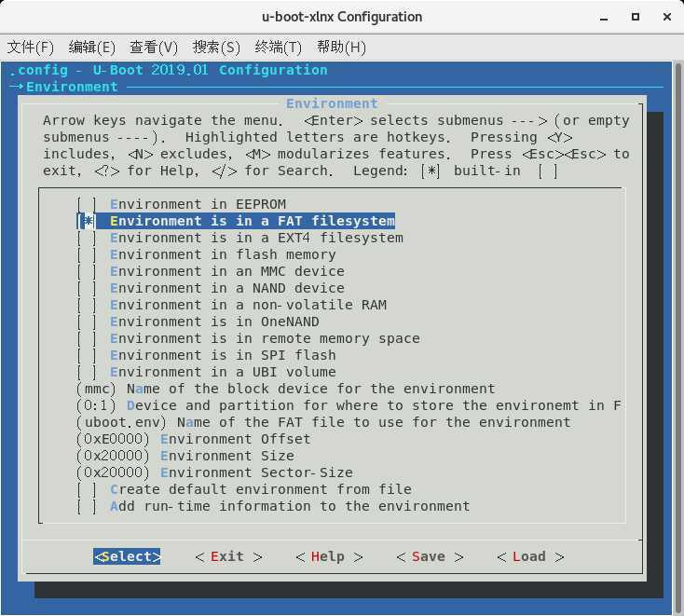The width and height of the screenshot is (684, 616).
Task: Toggle Environment is in SPI flash
Action: coord(206,355)
